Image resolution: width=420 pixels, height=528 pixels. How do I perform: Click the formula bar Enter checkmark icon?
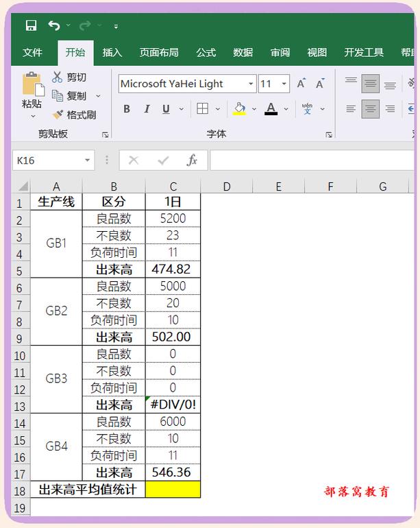click(x=163, y=160)
